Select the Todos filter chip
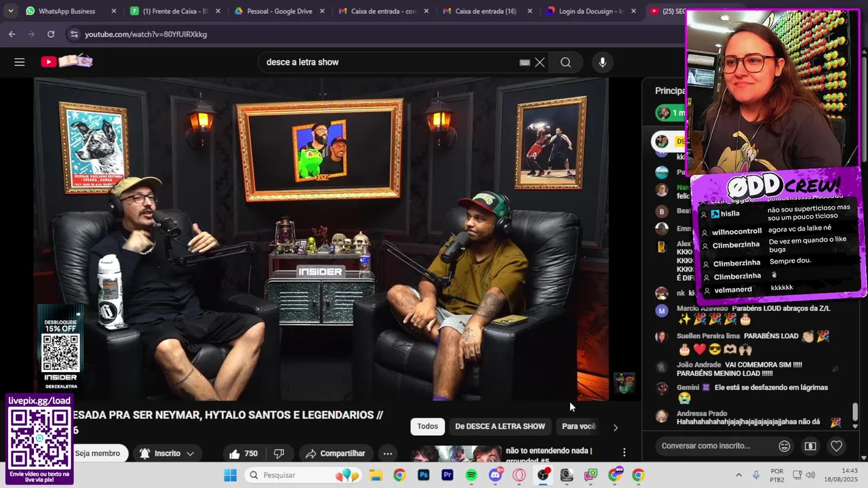868x488 pixels. point(427,426)
